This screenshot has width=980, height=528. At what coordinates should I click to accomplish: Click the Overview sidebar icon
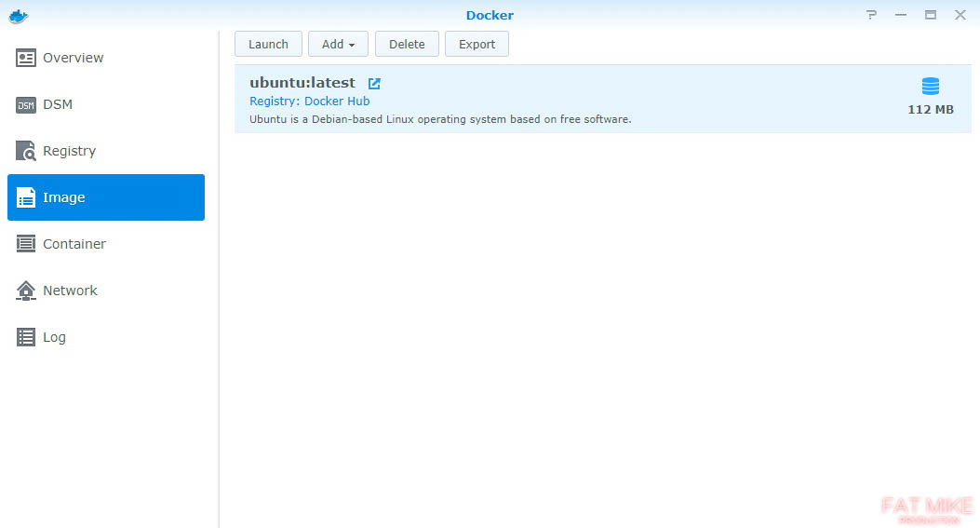point(26,58)
